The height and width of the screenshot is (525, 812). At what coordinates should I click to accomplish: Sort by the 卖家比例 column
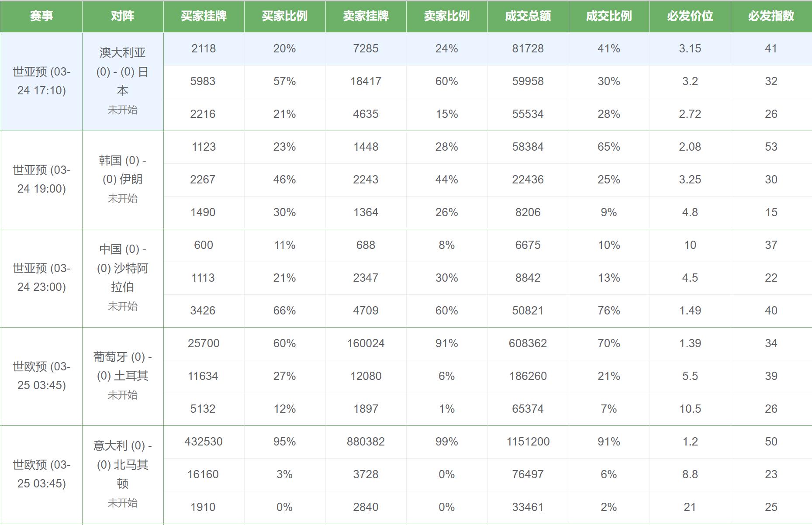pos(447,17)
